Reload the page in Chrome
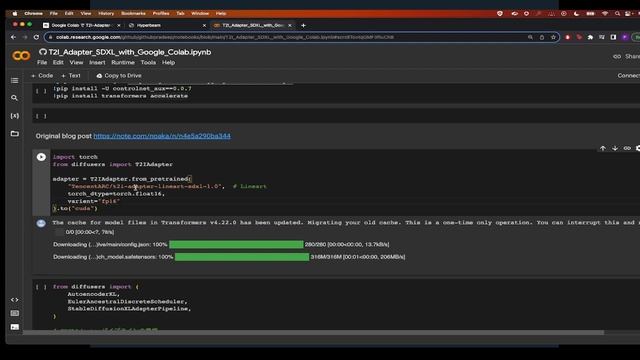The image size is (640, 360). (36, 37)
